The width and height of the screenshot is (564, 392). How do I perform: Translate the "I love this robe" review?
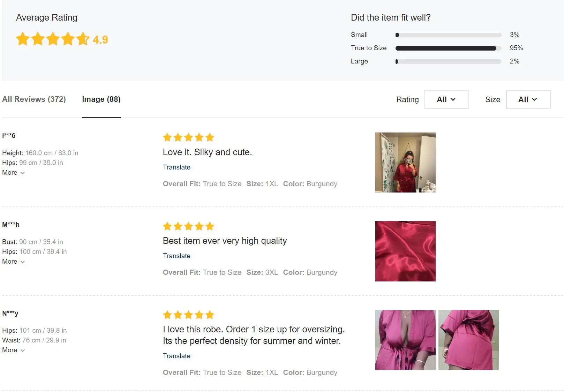(176, 356)
